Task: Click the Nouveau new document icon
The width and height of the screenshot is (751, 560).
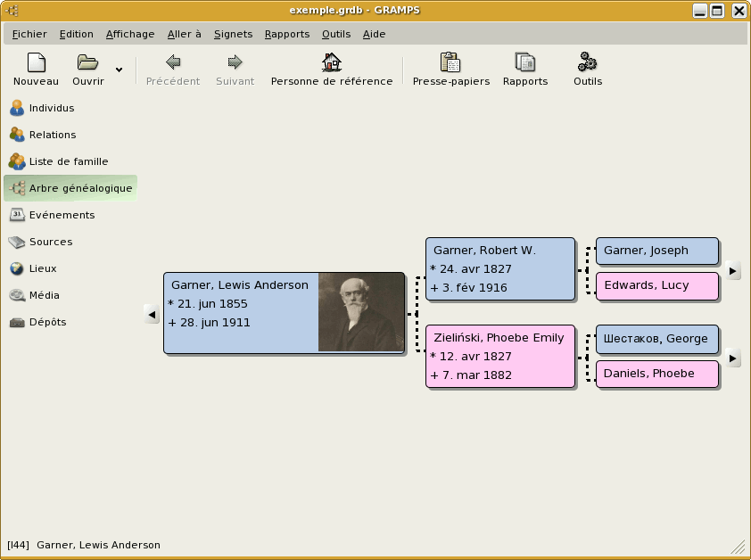Action: tap(36, 63)
